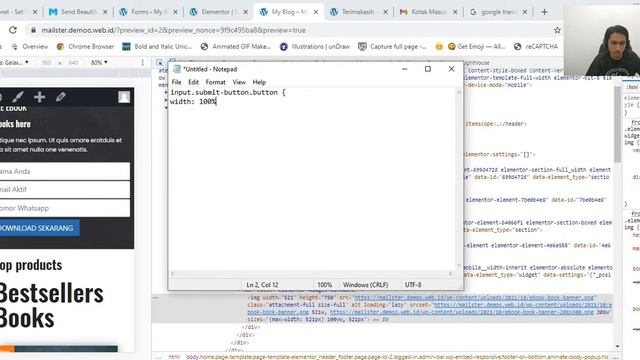The height and width of the screenshot is (360, 640).
Task: Open device toolbar three-dot options menu
Action: 142,62
